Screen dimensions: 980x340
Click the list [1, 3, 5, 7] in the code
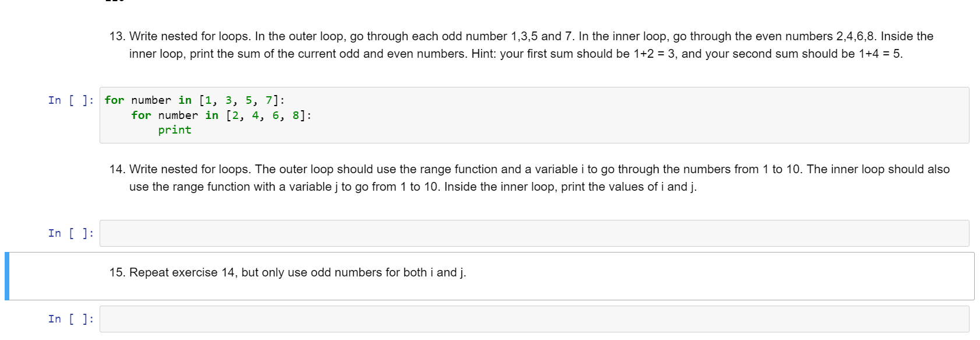click(x=241, y=100)
